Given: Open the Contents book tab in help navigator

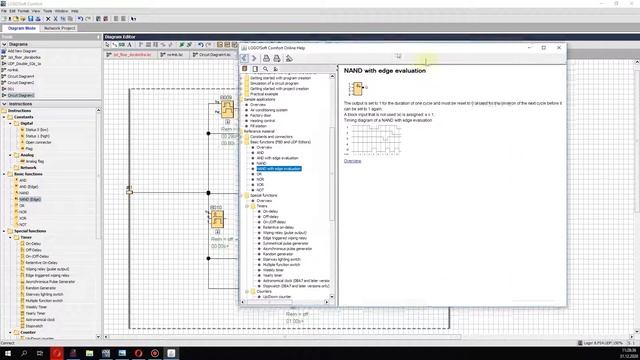Looking at the screenshot, I should [245, 69].
